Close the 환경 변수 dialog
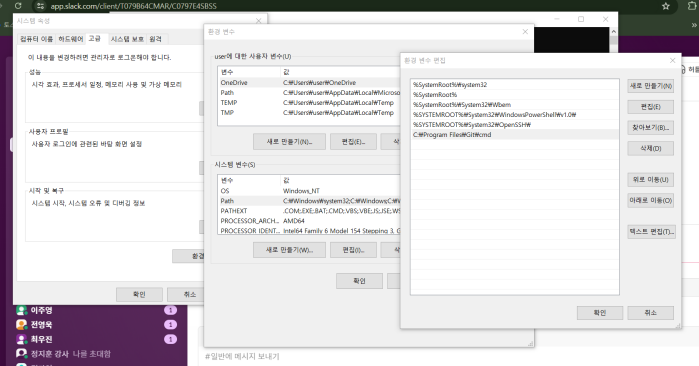This screenshot has height=366, width=699. pos(525,32)
